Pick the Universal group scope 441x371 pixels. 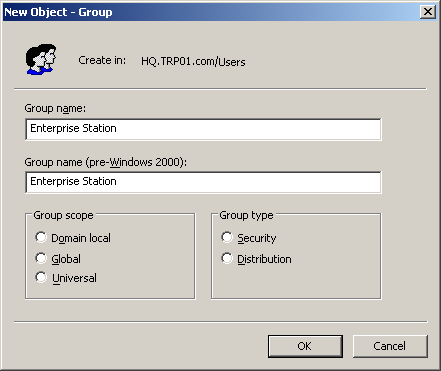coord(41,277)
